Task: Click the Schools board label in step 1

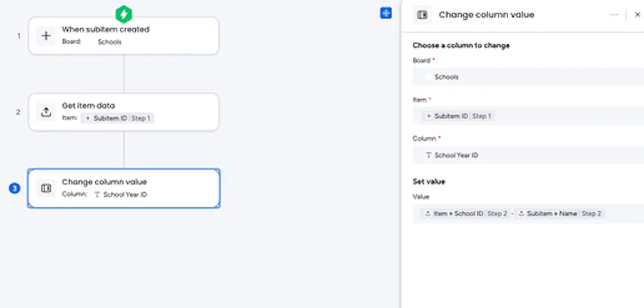Action: (109, 42)
